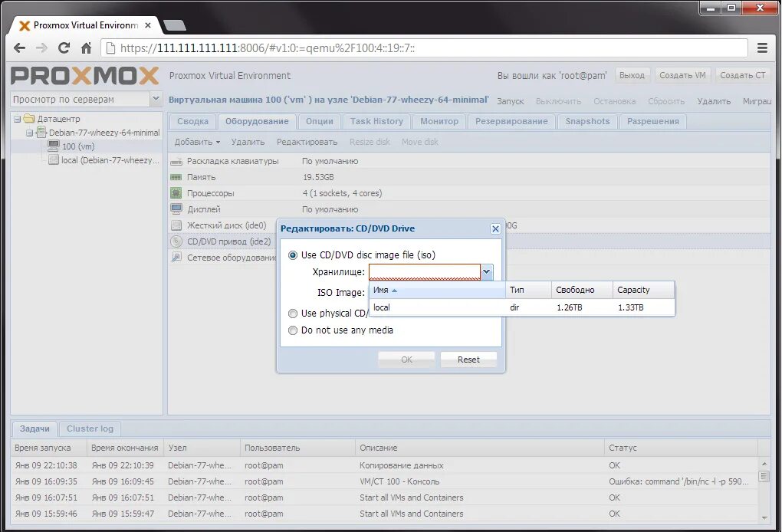The width and height of the screenshot is (782, 532).
Task: Select the Процессоры row
Action: [x=468, y=193]
